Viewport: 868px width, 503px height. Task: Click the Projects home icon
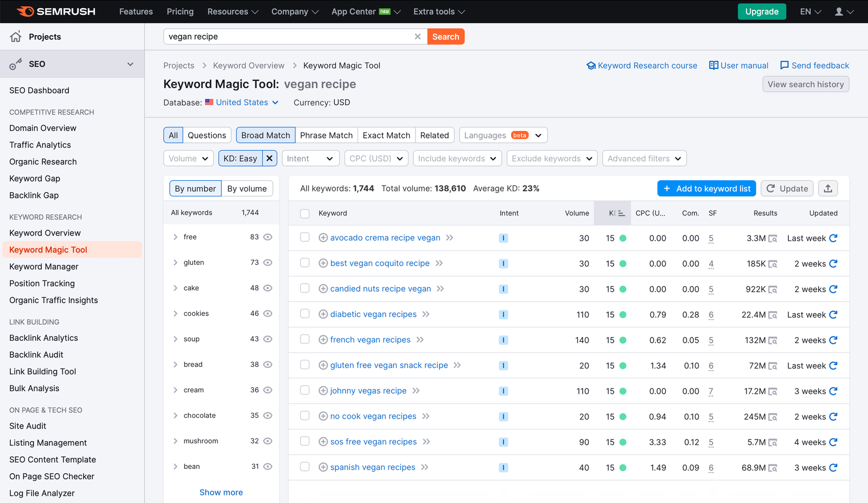click(x=16, y=37)
